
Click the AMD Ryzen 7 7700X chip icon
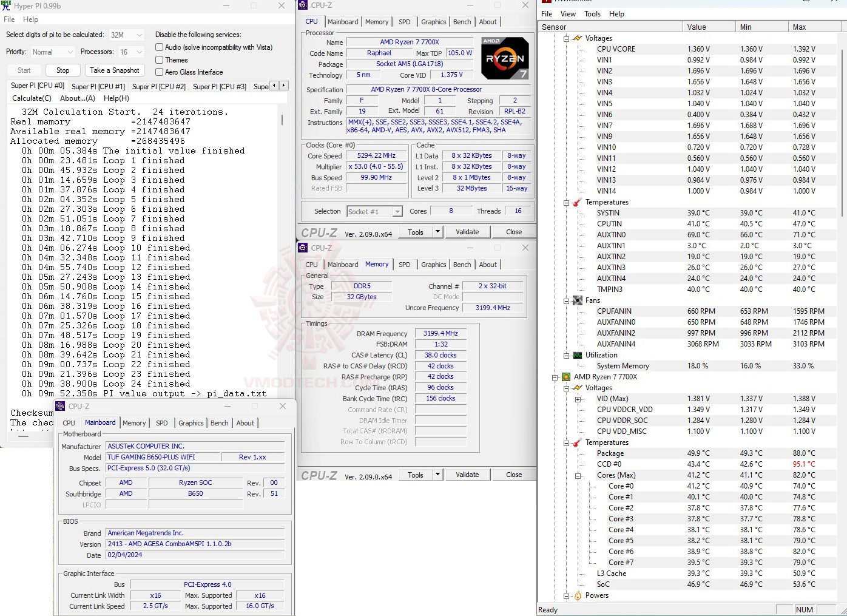[566, 377]
